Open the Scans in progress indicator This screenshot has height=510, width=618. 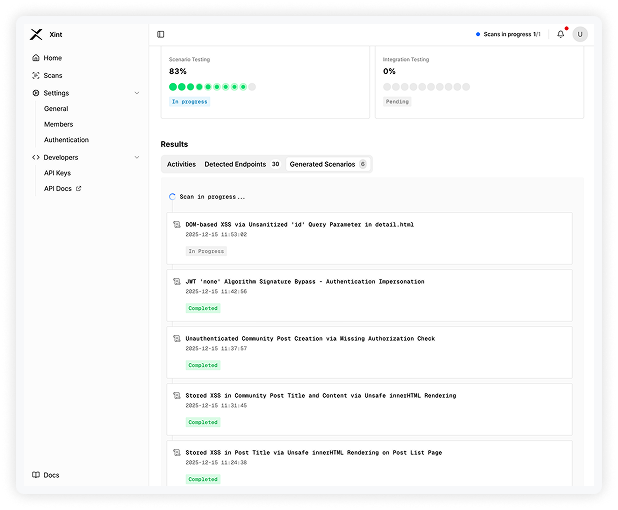tap(508, 34)
